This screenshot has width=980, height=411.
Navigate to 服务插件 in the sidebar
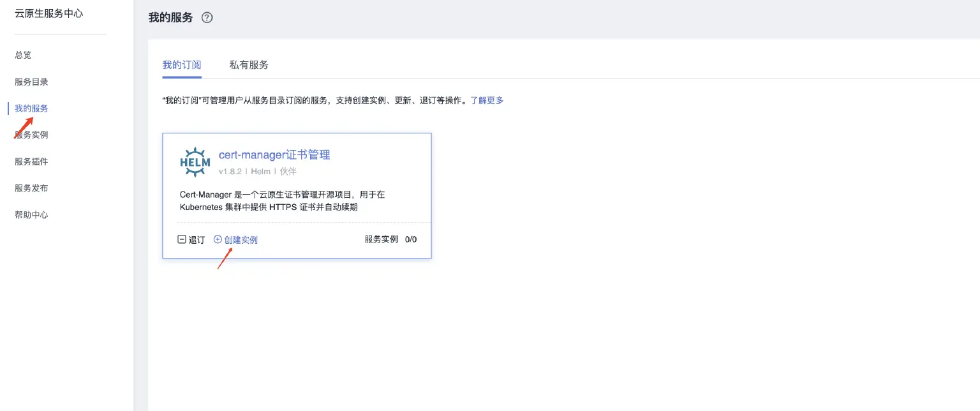tap(31, 162)
